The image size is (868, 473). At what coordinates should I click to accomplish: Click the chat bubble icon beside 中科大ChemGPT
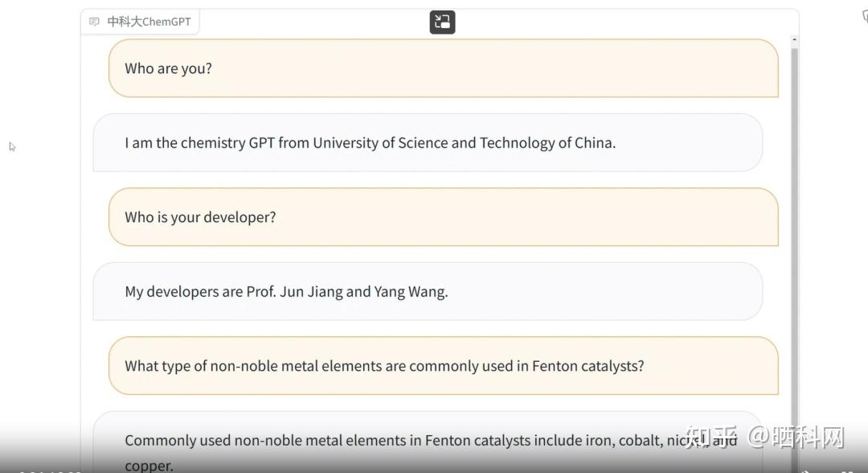(95, 22)
